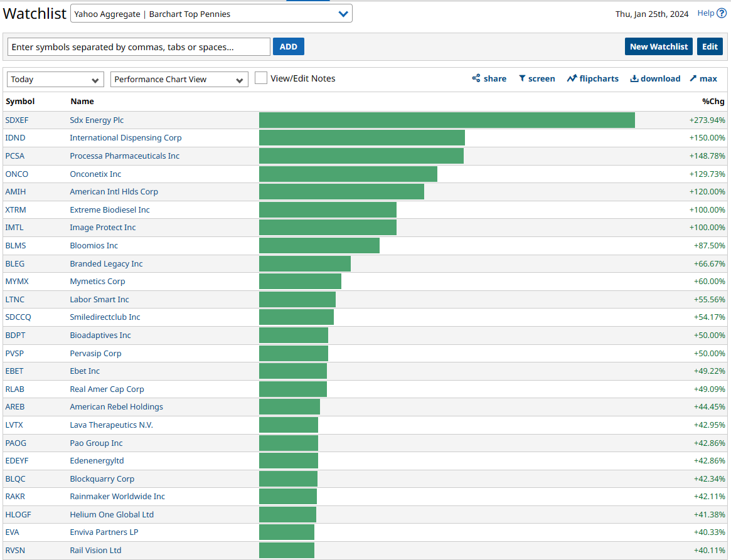The height and width of the screenshot is (560, 731).
Task: Toggle the View/Edit Notes checkbox
Action: 261,78
